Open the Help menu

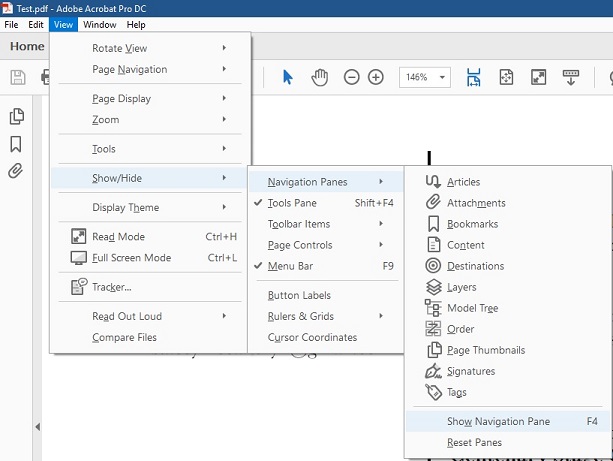[136, 25]
